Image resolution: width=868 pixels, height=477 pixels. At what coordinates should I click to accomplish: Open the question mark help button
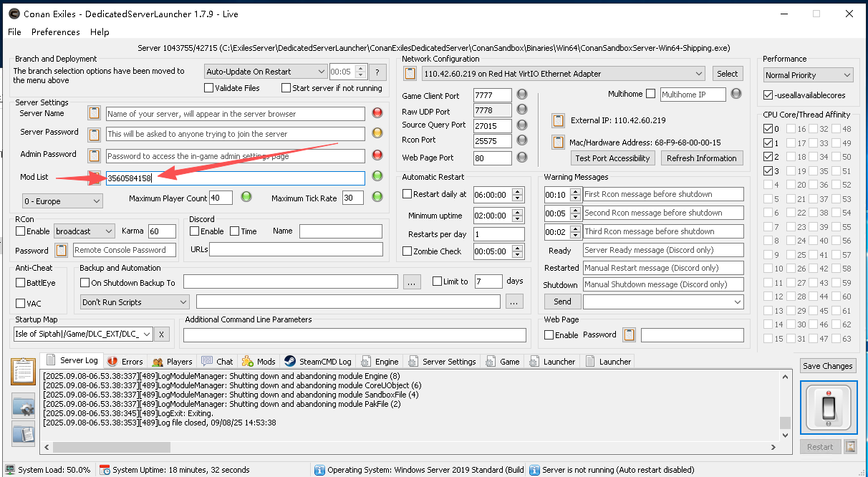point(377,72)
